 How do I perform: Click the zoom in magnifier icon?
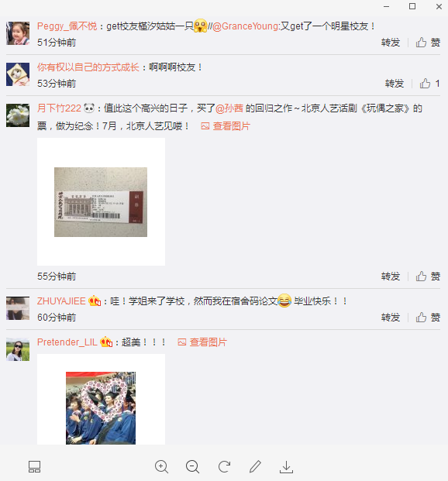click(161, 467)
